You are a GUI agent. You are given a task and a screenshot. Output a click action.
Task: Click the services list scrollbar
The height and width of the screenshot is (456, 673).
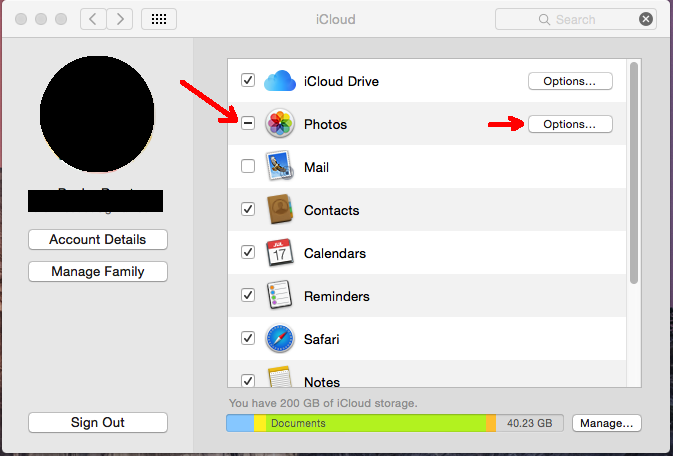[634, 173]
